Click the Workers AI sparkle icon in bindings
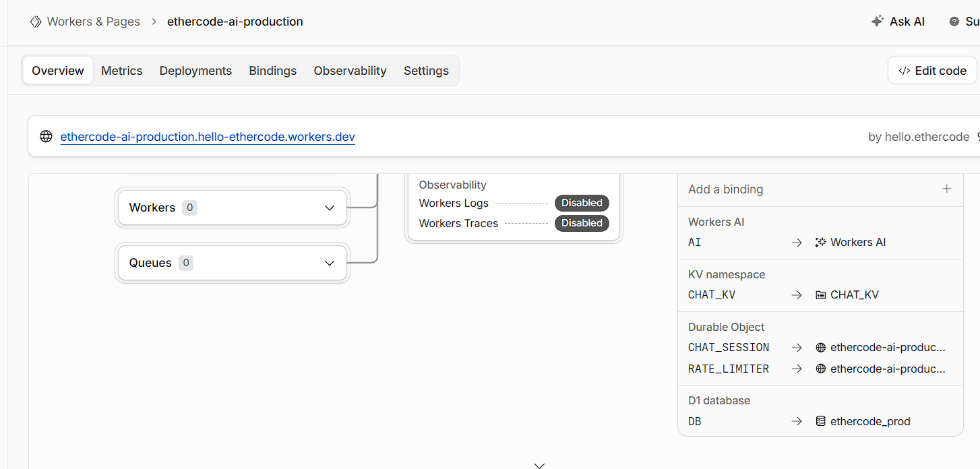This screenshot has width=980, height=469. [820, 242]
